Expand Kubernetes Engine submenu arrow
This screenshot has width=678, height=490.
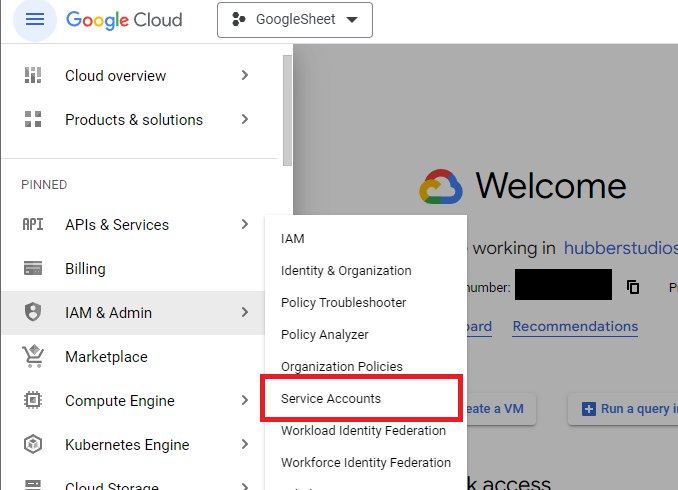[x=245, y=444]
